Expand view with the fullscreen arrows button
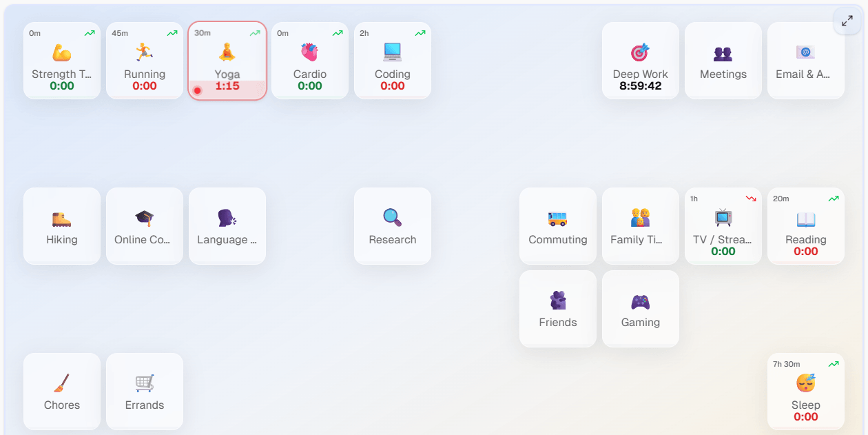The image size is (868, 435). click(x=847, y=21)
